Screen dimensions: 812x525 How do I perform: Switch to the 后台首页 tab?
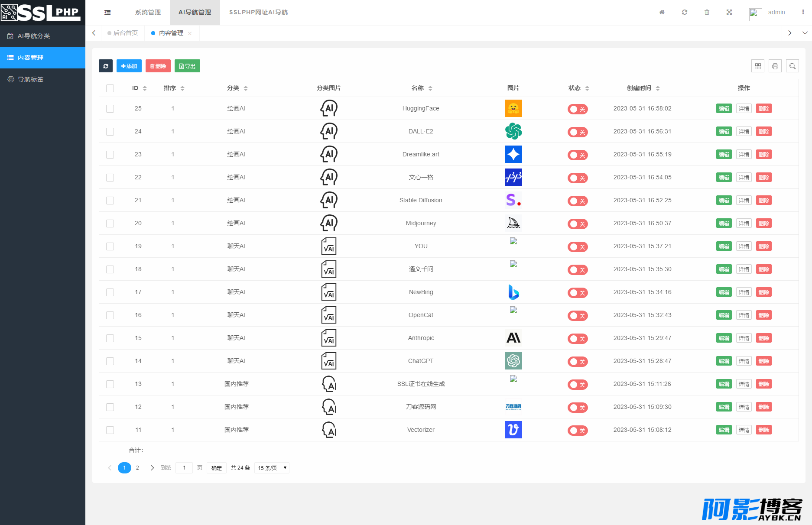coord(123,33)
